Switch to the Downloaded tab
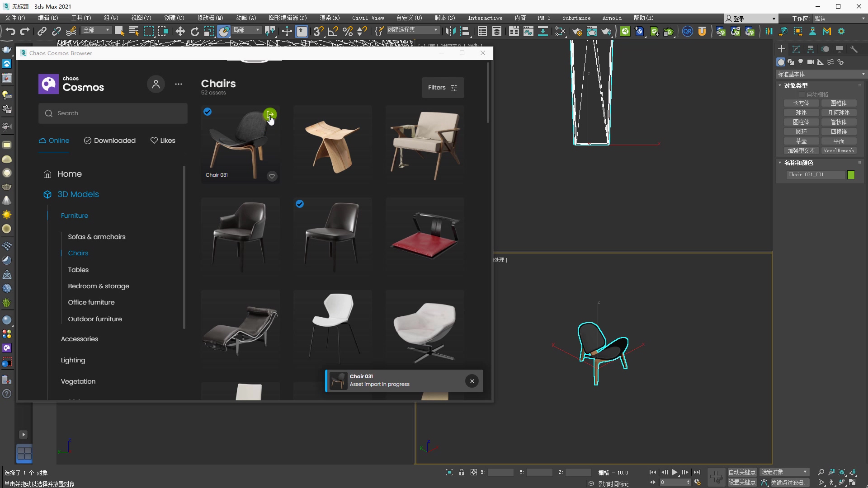Image resolution: width=868 pixels, height=488 pixels. 110,141
